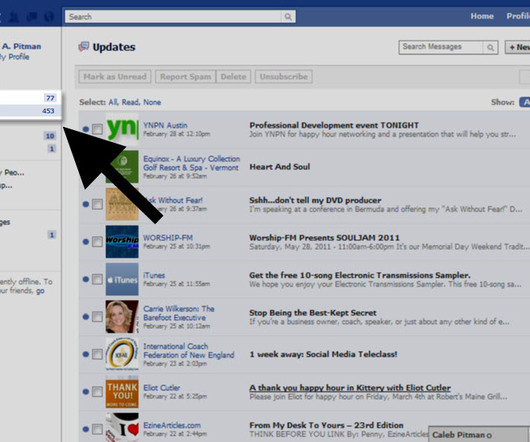530x442 pixels.
Task: Toggle unread dot on Eliot Cutler row
Action: tap(86, 392)
